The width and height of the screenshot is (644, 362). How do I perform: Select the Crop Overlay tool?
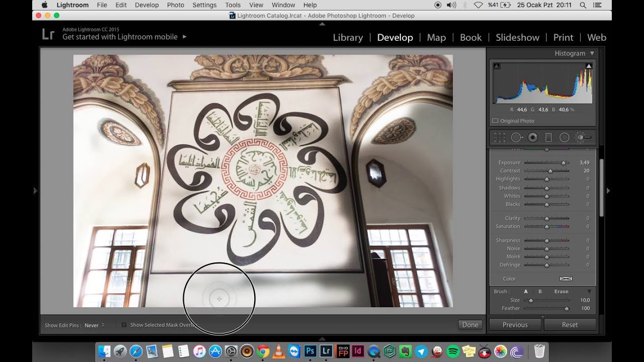(499, 137)
